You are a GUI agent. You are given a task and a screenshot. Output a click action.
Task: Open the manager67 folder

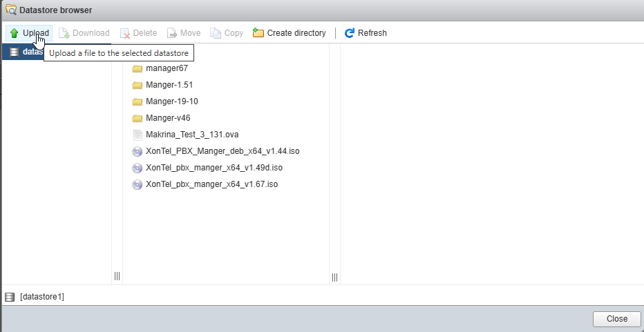pos(167,68)
